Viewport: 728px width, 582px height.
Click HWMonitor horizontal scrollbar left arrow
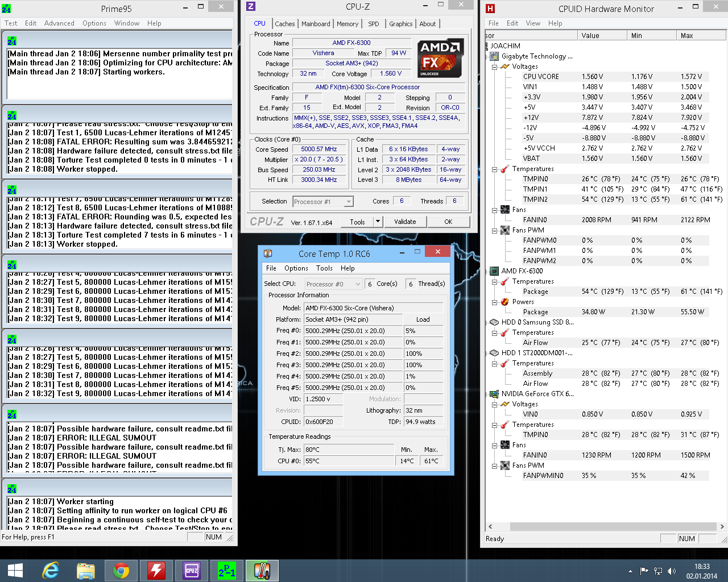pos(490,526)
